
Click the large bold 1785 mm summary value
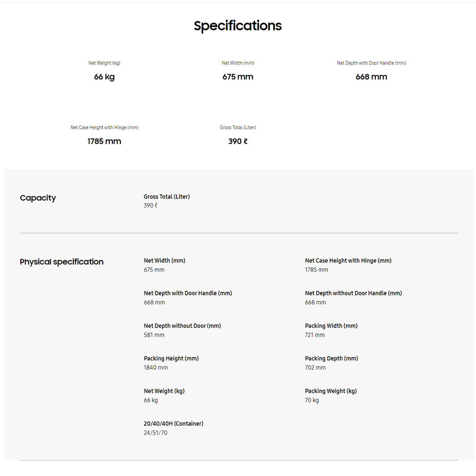pos(104,141)
